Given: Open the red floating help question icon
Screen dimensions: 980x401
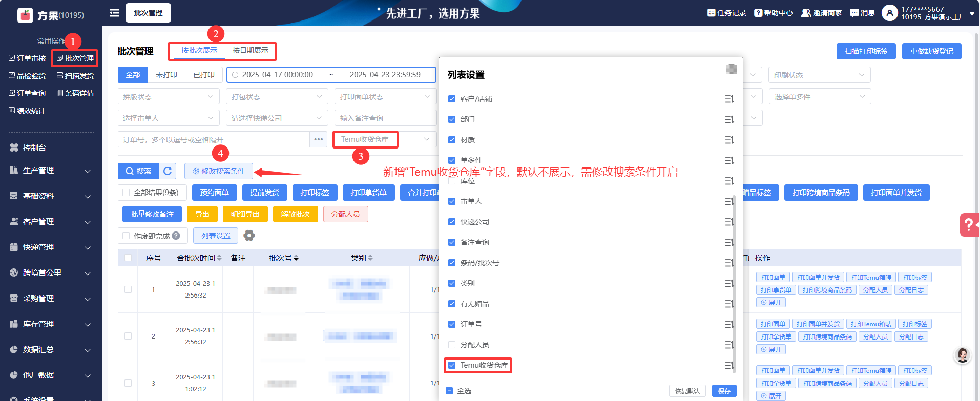Looking at the screenshot, I should 969,224.
